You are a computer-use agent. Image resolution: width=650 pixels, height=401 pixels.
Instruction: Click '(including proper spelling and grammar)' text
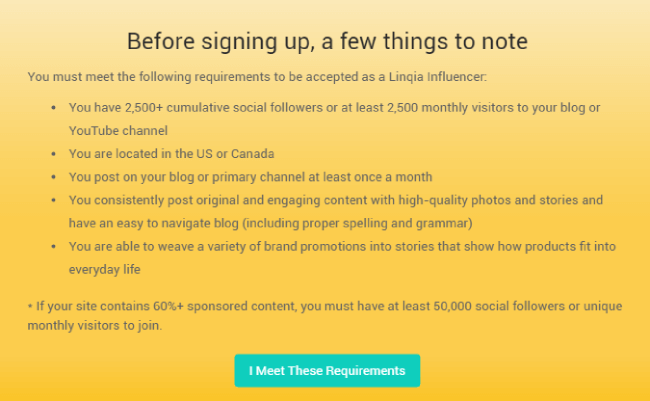(357, 224)
